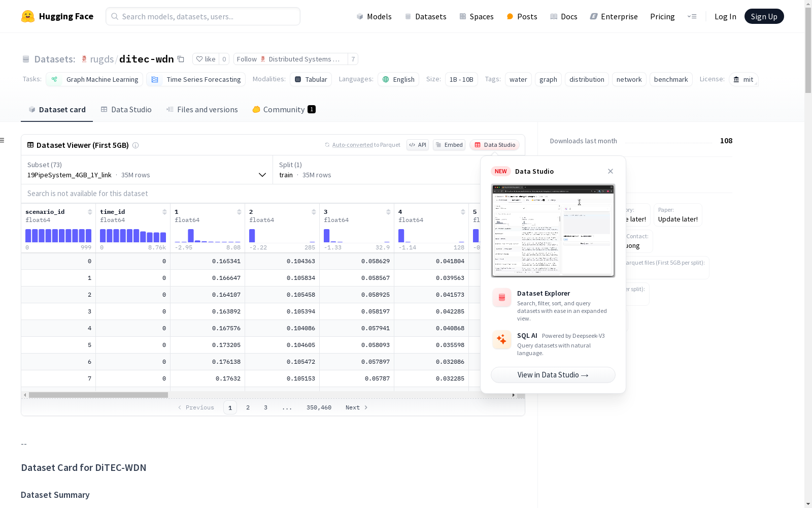Screen dimensions: 812x508
Task: Click the water tag
Action: [x=518, y=79]
